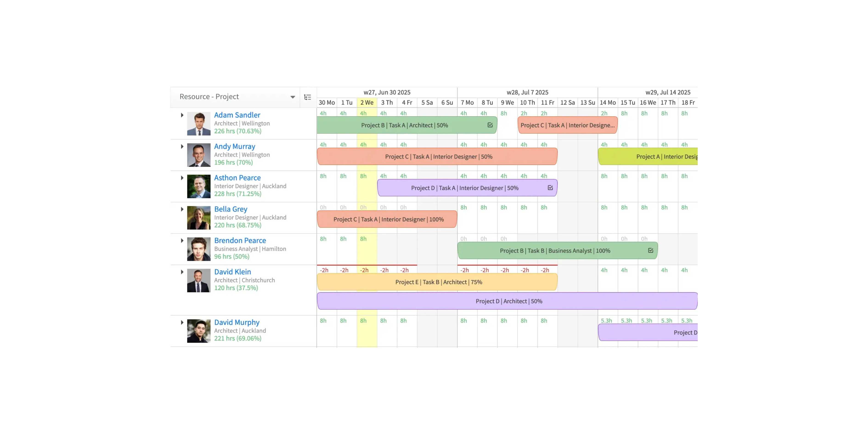
Task: Click checkmark icon on Project D Interior Designer bar
Action: coord(550,188)
